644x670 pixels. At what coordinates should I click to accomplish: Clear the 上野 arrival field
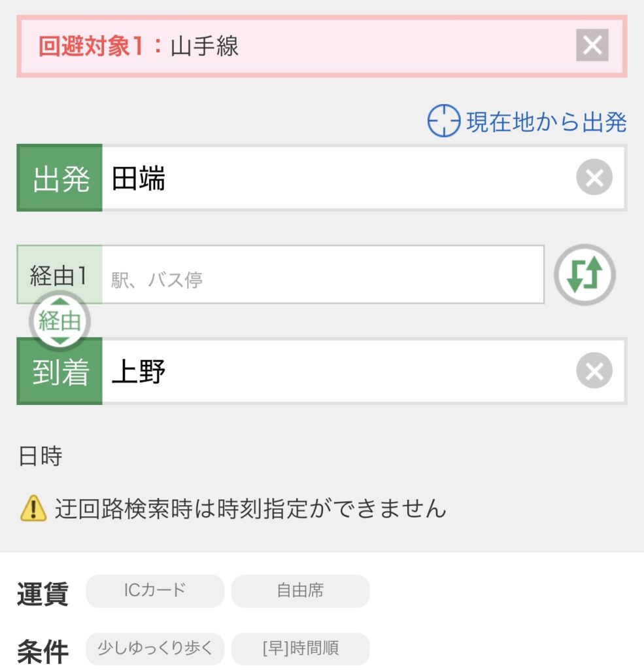coord(594,370)
